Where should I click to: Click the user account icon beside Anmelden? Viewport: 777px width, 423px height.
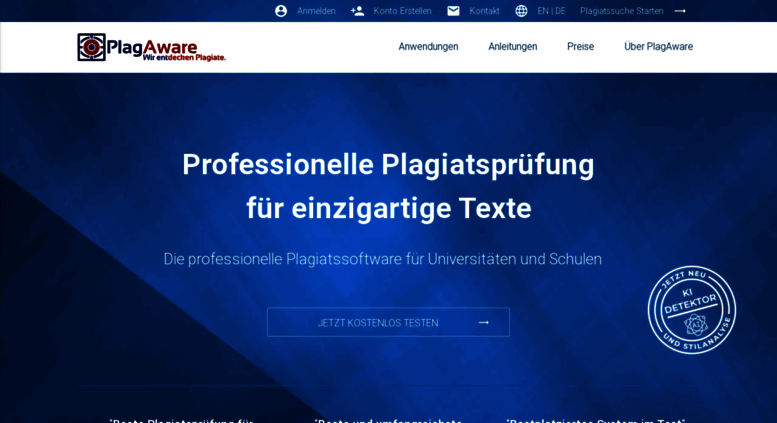pos(281,11)
